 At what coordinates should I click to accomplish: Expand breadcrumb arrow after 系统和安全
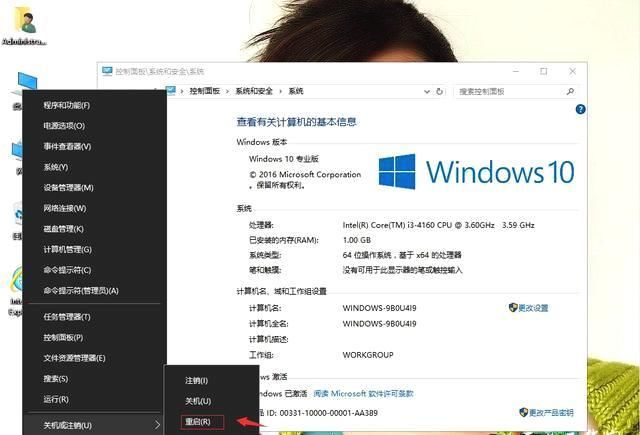[x=280, y=91]
